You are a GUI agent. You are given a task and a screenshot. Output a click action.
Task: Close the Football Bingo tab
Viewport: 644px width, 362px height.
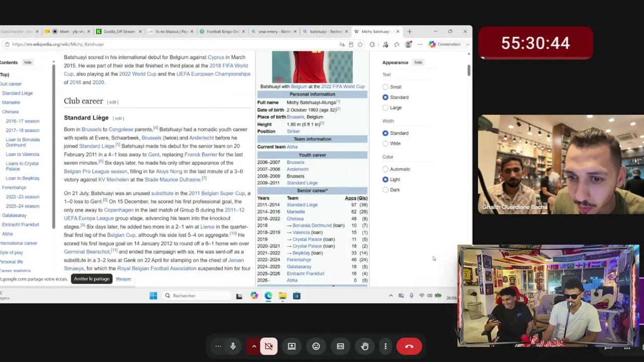click(244, 32)
